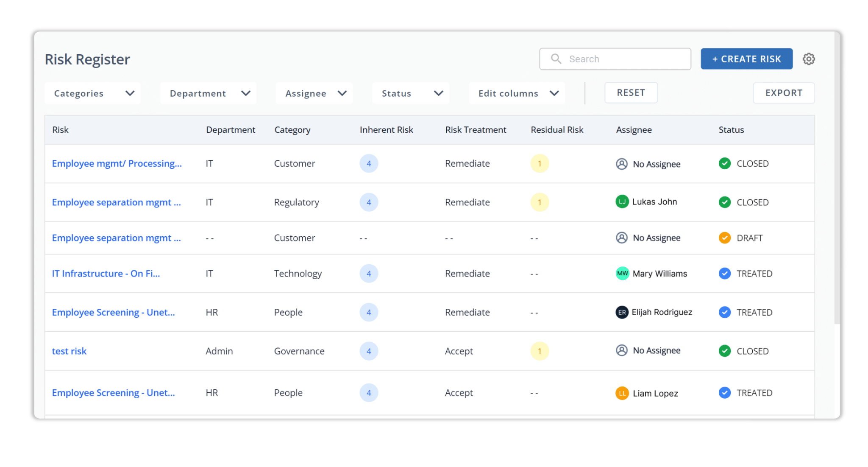Click the DRAFT status text
868x467 pixels.
point(749,238)
